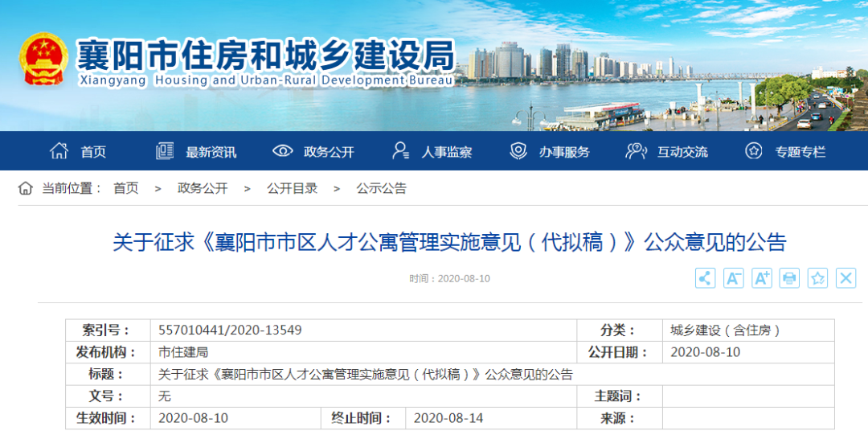868x439 pixels.
Task: Follow the 政务公开 breadcrumb link
Action: pyautogui.click(x=203, y=188)
